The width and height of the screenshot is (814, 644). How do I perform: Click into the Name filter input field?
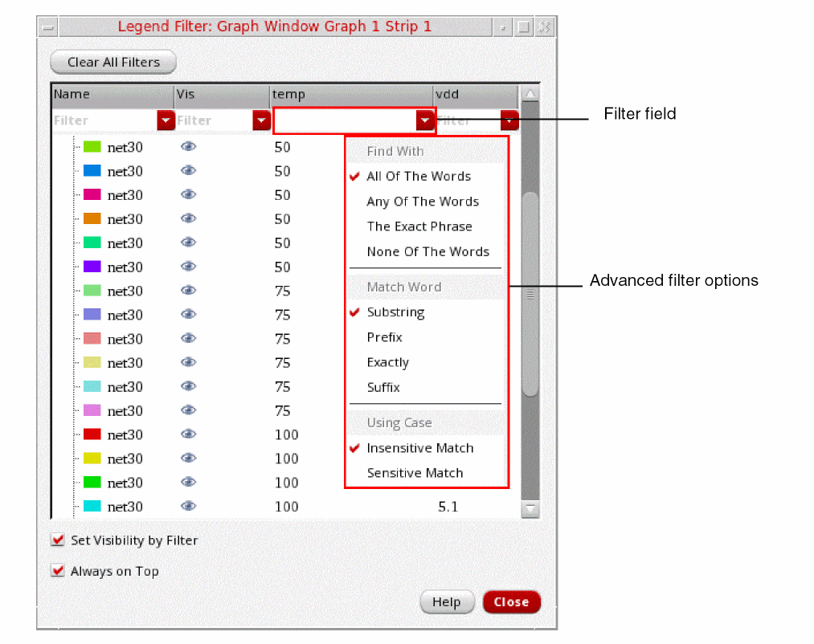(x=104, y=120)
